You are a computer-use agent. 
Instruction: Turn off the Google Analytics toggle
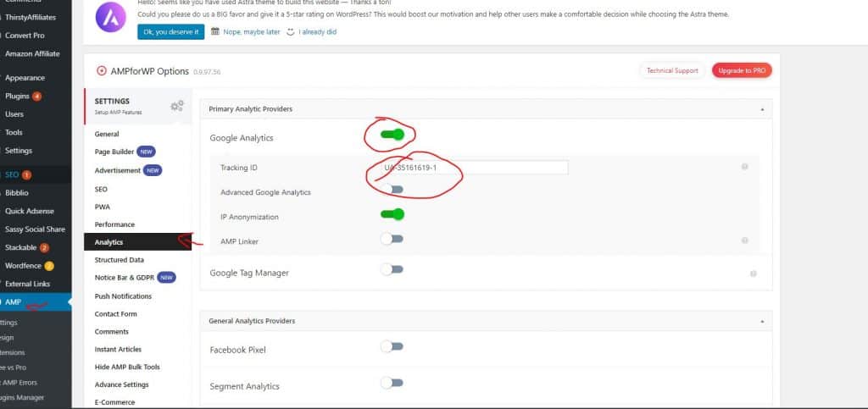(x=392, y=135)
